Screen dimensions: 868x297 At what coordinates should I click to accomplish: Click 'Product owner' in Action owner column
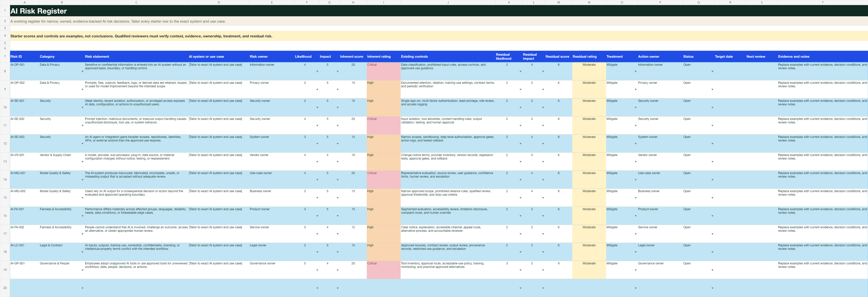pyautogui.click(x=660, y=216)
